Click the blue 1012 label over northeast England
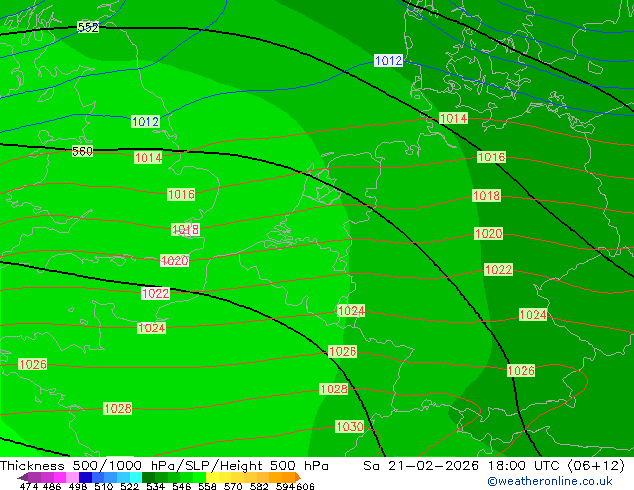The image size is (634, 490). click(145, 121)
